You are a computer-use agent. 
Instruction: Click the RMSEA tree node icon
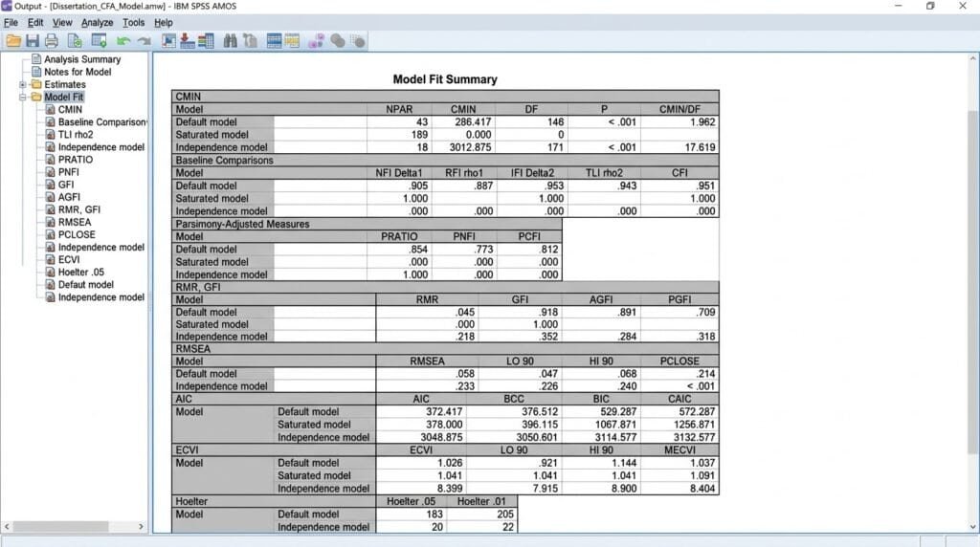click(x=51, y=222)
